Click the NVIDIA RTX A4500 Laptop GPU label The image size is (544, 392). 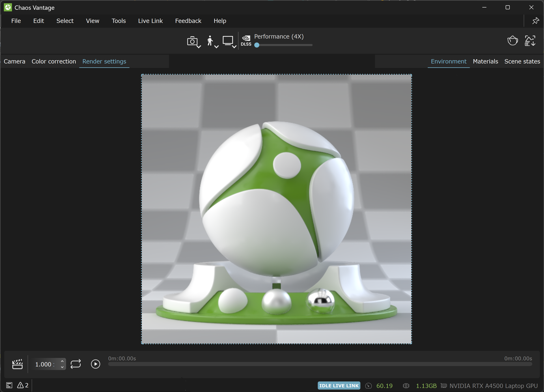click(x=494, y=386)
